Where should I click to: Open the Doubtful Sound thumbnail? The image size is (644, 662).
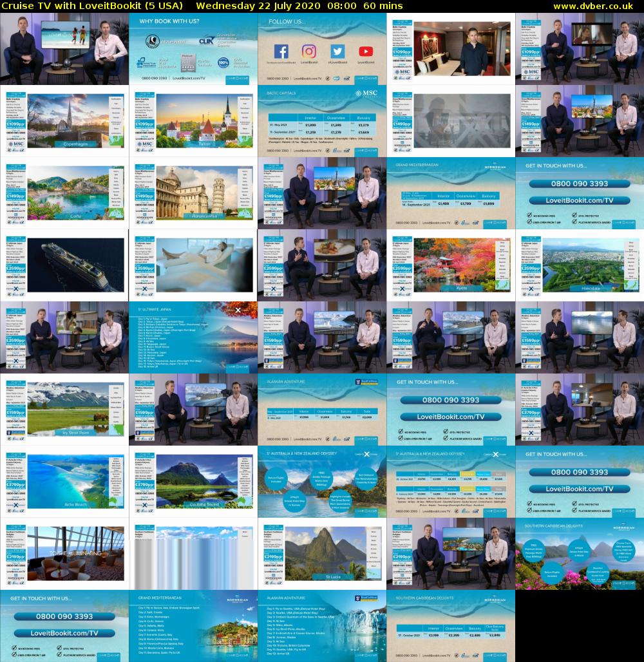tap(193, 481)
